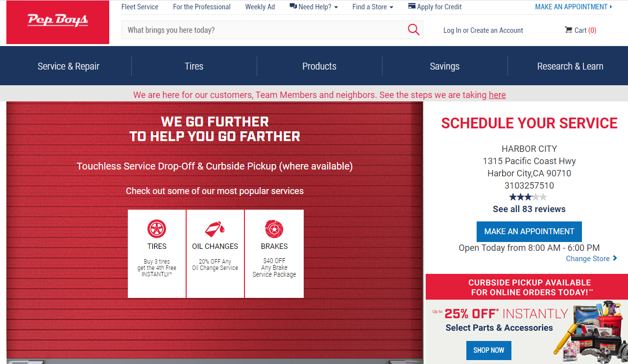
Task: Click the 1315 Pacific Coast Hwy address
Action: tap(529, 161)
